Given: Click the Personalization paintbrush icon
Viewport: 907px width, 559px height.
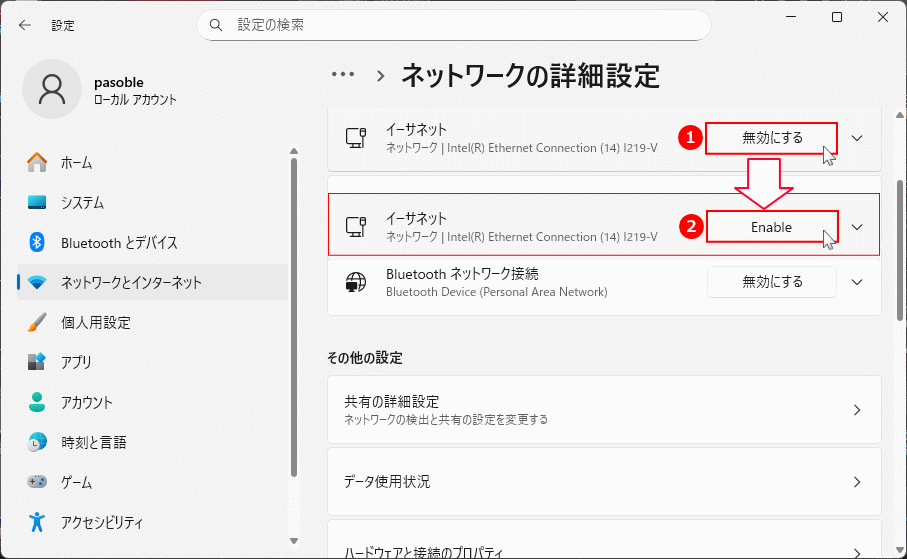Looking at the screenshot, I should 37,322.
